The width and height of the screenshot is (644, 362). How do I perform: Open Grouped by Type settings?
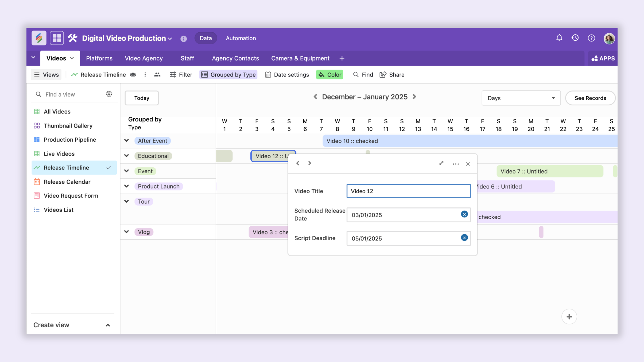coord(229,75)
